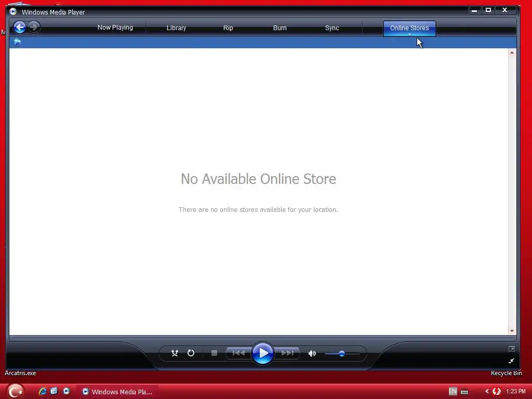Toggle the repeat button
532x399 pixels.
point(191,353)
